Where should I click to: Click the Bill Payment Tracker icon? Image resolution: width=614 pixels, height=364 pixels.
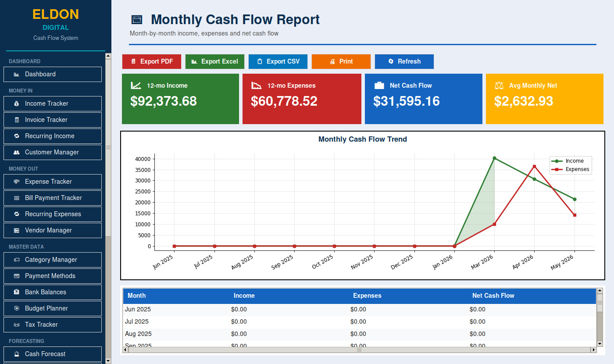(x=17, y=198)
